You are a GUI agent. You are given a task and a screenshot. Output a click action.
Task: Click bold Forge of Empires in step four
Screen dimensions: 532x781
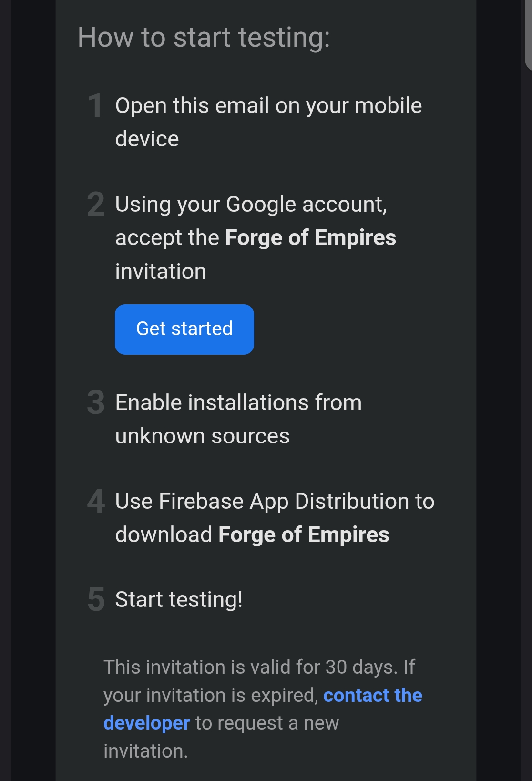pos(304,535)
